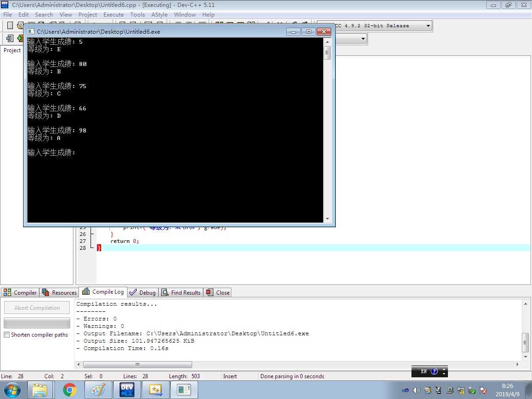Viewport: 532px width, 399px height.
Task: Click the Abort Compilation button
Action: pyautogui.click(x=37, y=308)
